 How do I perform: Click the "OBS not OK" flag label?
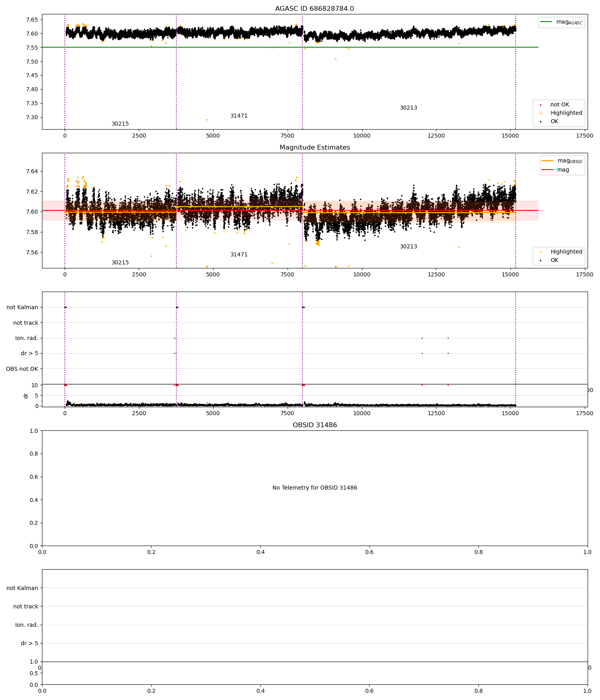pos(22,369)
